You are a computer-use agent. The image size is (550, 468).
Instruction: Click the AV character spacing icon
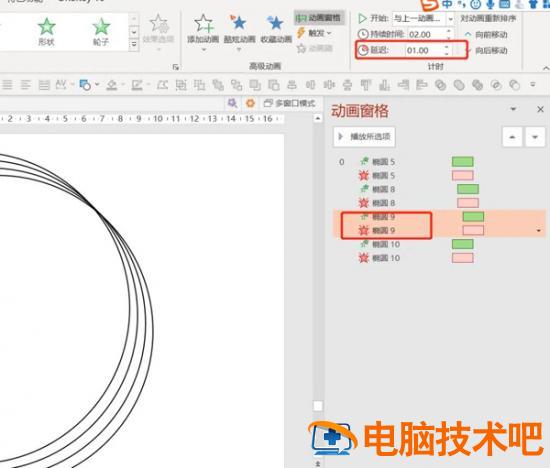coord(61,85)
